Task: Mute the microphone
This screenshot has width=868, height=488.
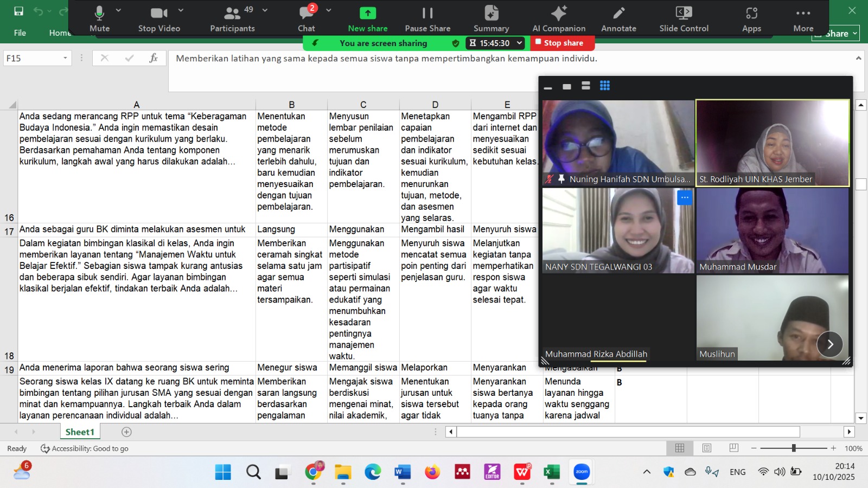Action: [x=99, y=18]
